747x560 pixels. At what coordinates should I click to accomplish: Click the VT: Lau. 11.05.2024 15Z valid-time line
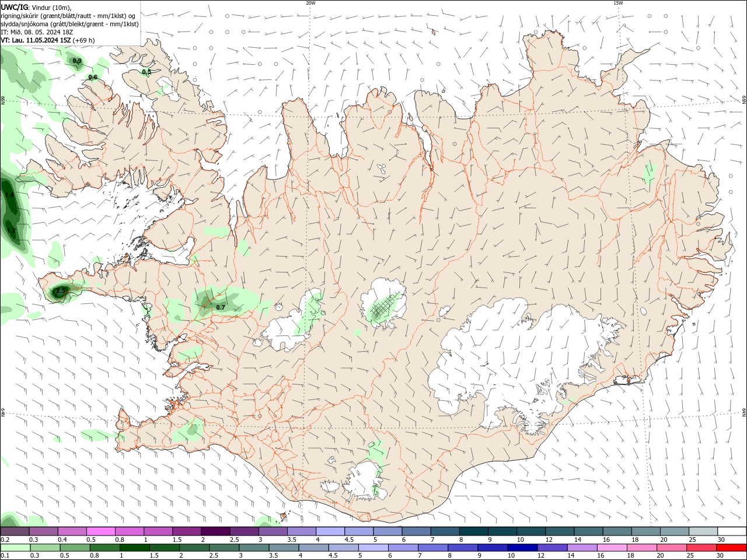(x=48, y=40)
